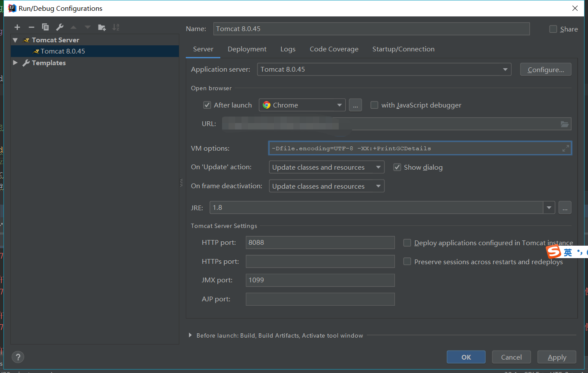The image size is (588, 373).
Task: Expand the Templates tree node
Action: click(x=15, y=63)
